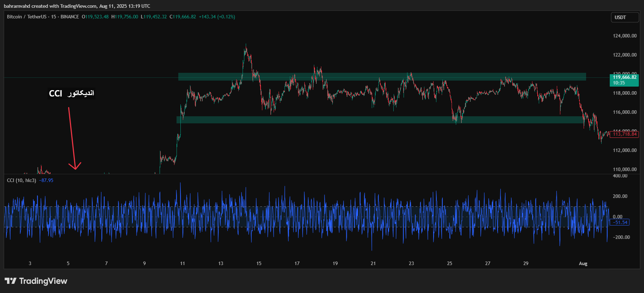Click the 15 date on time axis
The image size is (644, 293).
click(x=259, y=263)
